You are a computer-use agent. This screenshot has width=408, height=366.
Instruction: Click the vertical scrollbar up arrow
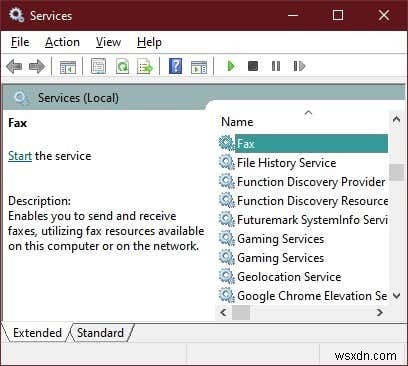pyautogui.click(x=396, y=119)
